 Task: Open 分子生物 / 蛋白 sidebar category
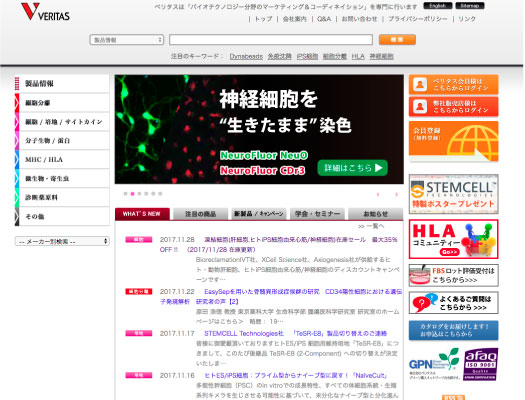[x=62, y=141]
